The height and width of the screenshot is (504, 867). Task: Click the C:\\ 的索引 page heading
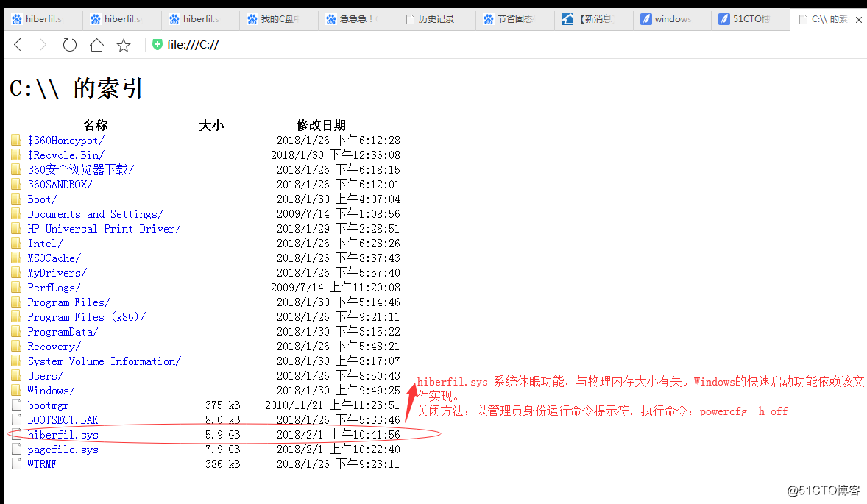click(77, 88)
